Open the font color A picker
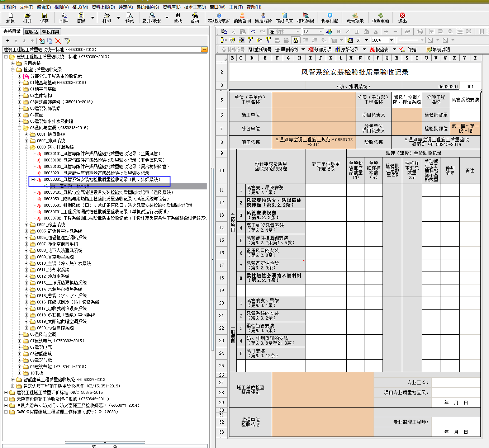 tap(376, 32)
